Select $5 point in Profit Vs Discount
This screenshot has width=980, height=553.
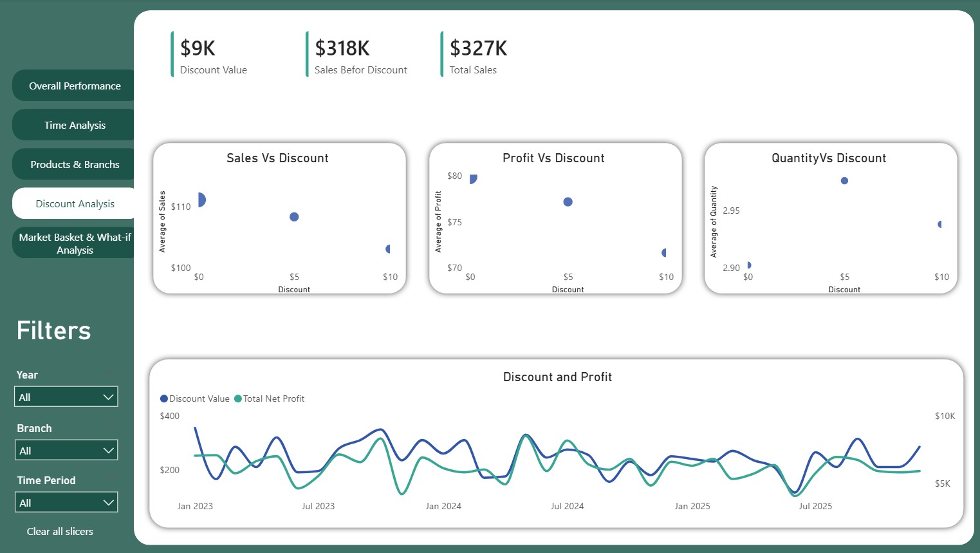pyautogui.click(x=568, y=202)
